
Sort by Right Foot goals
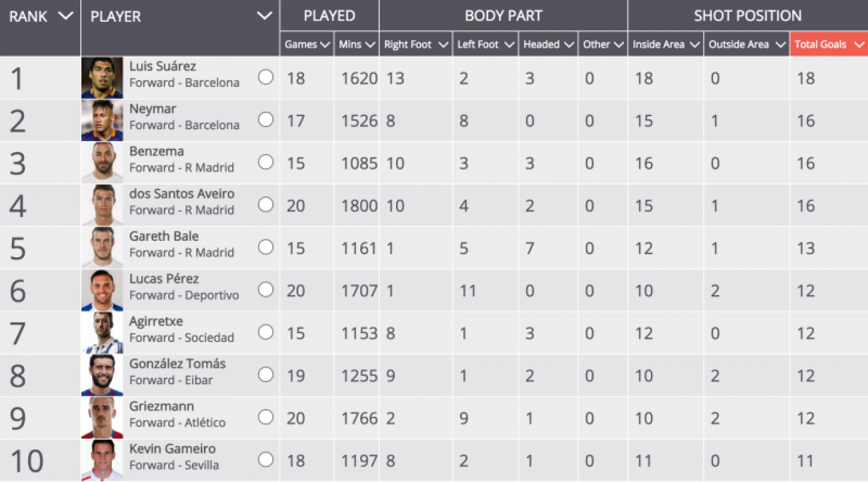click(x=415, y=45)
